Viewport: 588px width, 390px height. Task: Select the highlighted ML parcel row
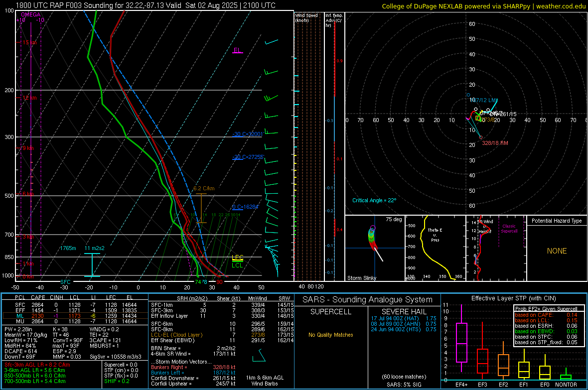coord(75,316)
